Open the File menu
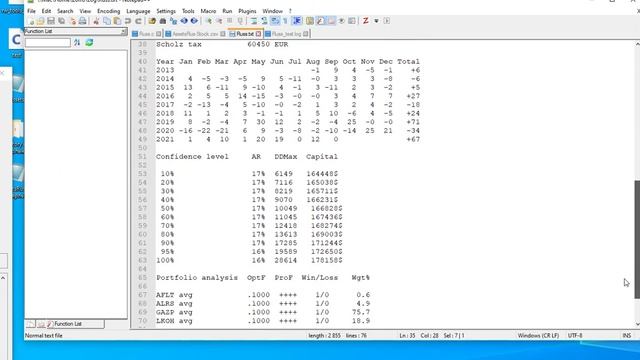Viewport: 640px width, 360px height. click(x=31, y=11)
